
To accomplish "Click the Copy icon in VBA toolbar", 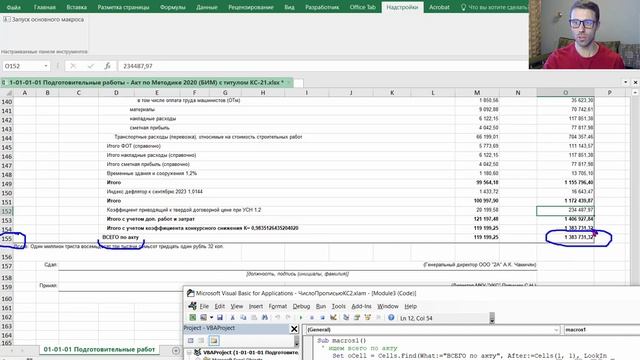I will 243,318.
